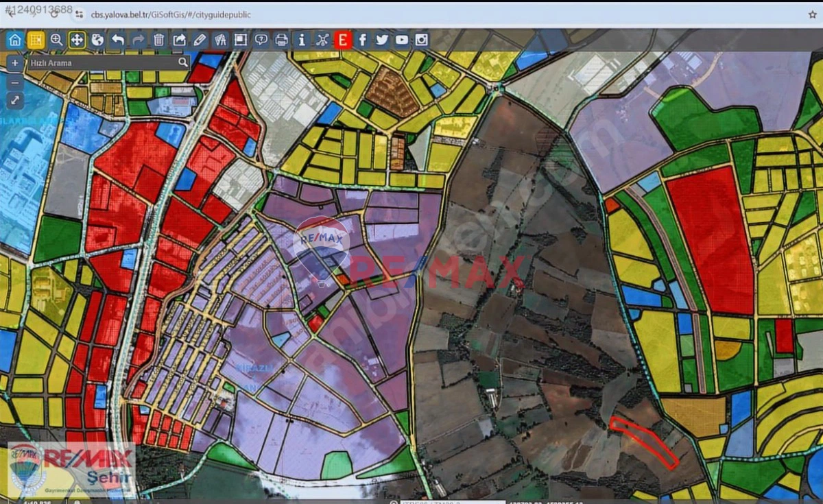
Task: Open the Instagram link
Action: pyautogui.click(x=422, y=40)
